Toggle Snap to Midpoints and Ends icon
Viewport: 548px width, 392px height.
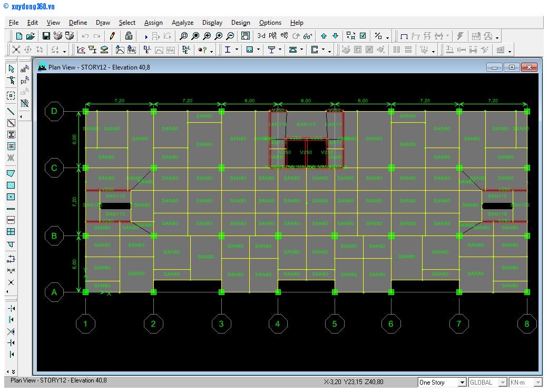coord(11,320)
